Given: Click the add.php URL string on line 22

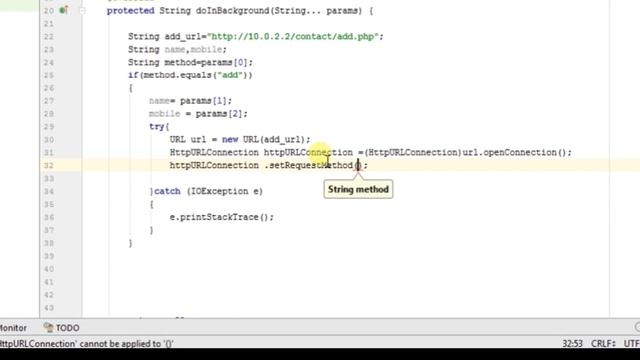Looking at the screenshot, I should tap(293, 36).
